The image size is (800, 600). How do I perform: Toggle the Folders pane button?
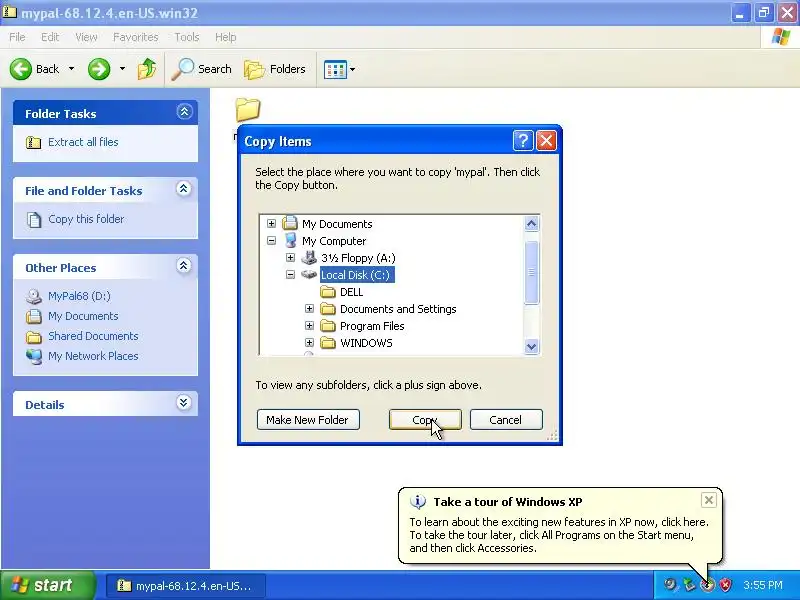(274, 69)
